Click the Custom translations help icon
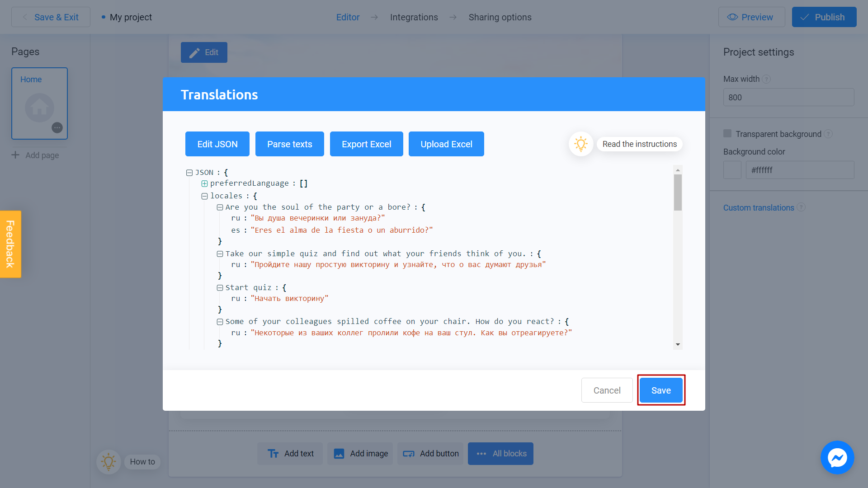 click(801, 207)
